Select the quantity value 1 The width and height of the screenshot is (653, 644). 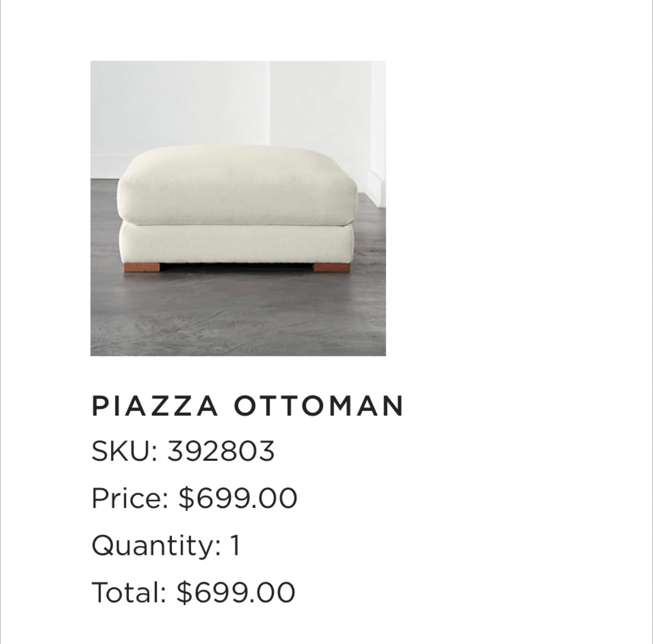click(234, 545)
